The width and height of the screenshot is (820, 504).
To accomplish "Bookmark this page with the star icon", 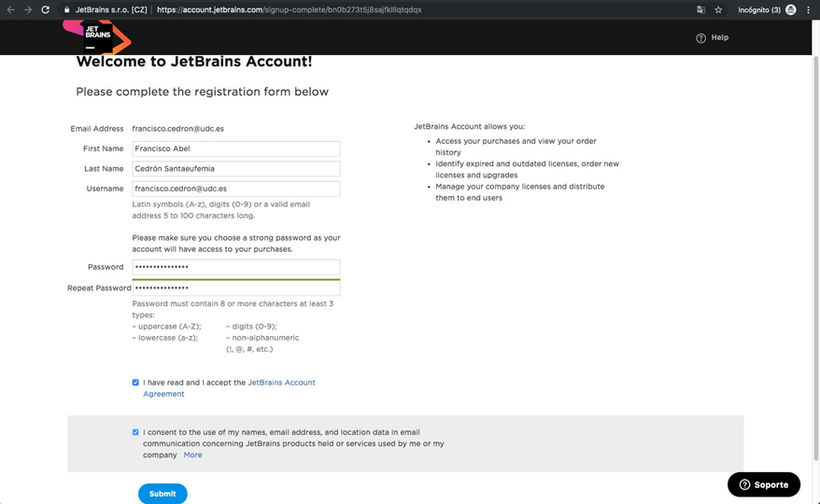I will 718,9.
